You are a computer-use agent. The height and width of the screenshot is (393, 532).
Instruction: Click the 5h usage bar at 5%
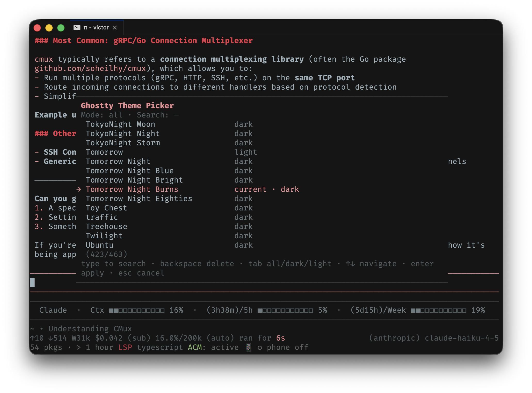[285, 310]
